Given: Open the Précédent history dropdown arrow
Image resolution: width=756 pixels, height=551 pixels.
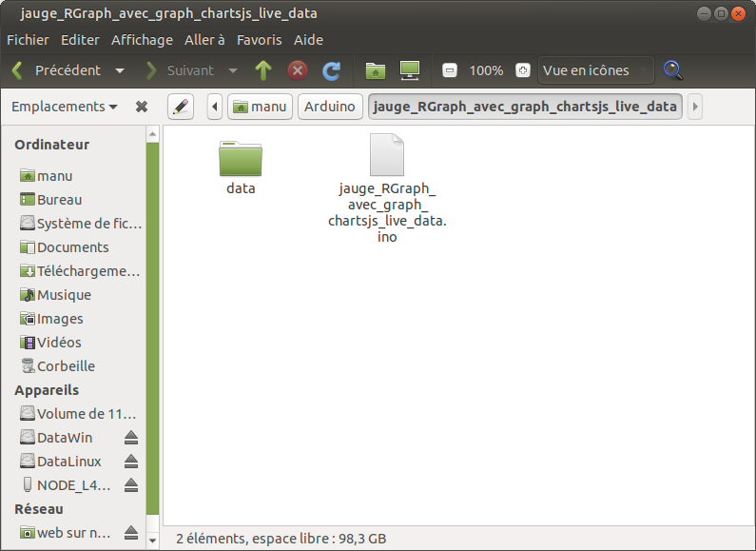Looking at the screenshot, I should tap(120, 70).
